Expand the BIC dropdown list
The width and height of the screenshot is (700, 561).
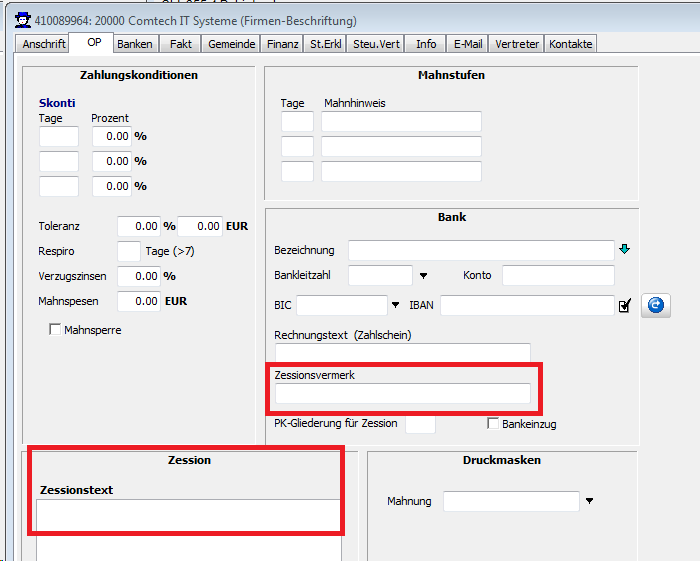point(396,306)
